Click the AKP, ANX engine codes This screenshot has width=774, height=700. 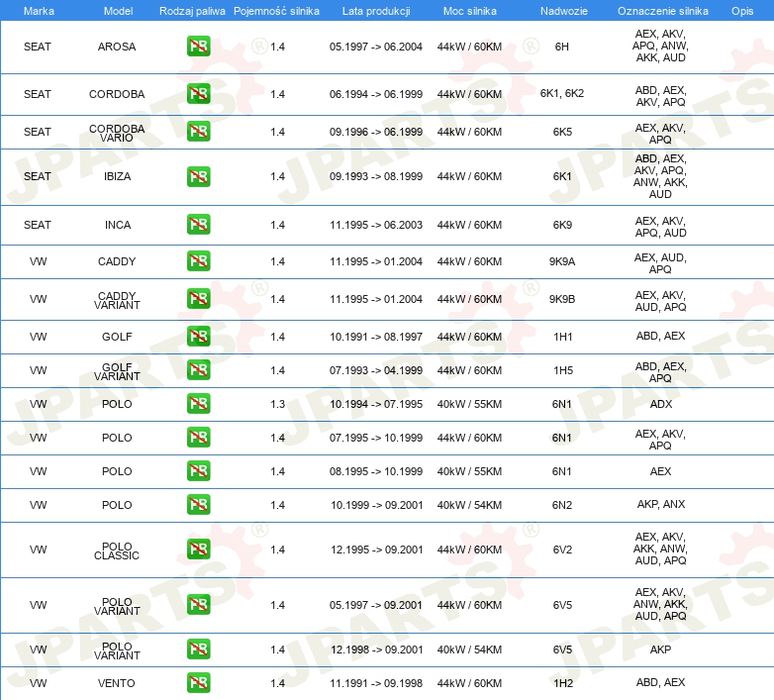tap(661, 505)
